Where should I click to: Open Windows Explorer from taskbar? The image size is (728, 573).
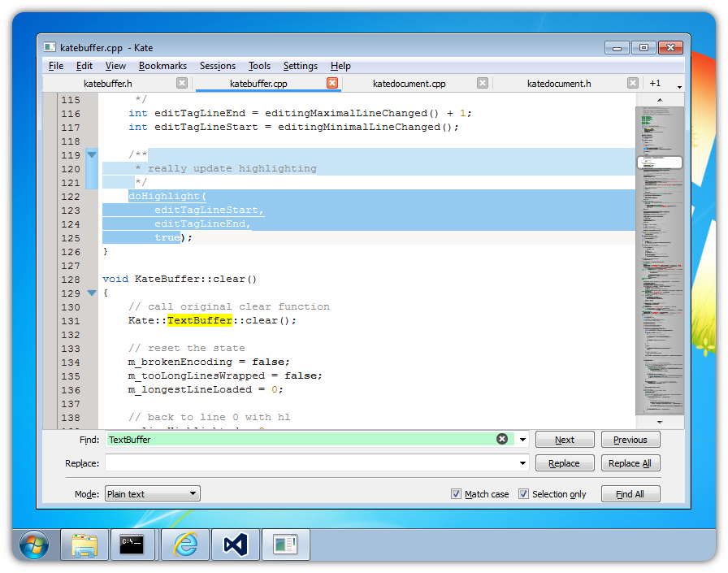pos(84,545)
